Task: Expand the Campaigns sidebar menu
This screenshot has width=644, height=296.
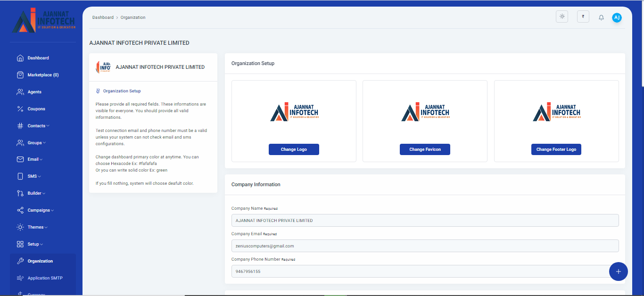Action: tap(40, 210)
